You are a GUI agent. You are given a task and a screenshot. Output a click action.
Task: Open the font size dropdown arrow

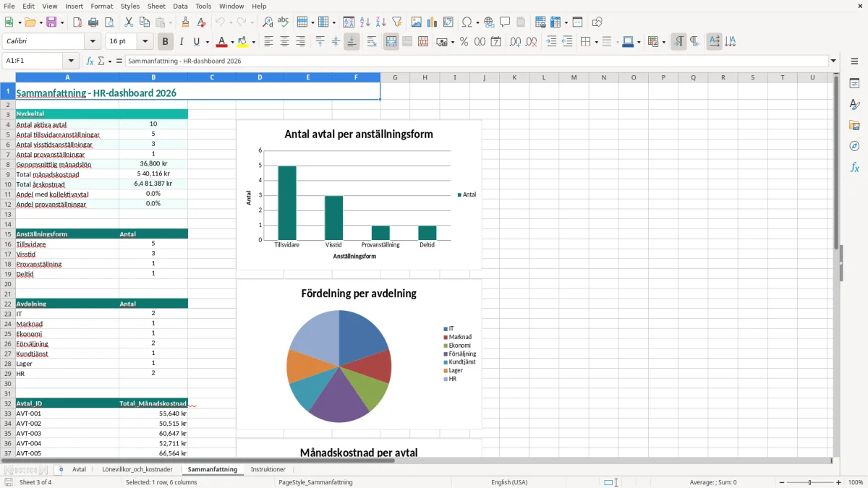(145, 42)
